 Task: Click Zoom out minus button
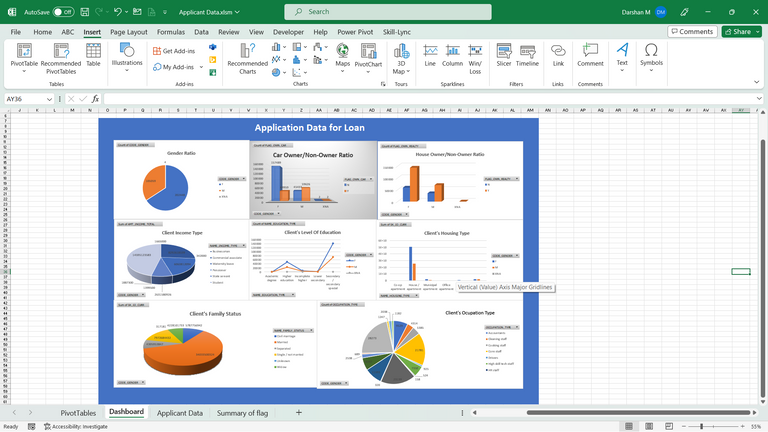(x=684, y=426)
